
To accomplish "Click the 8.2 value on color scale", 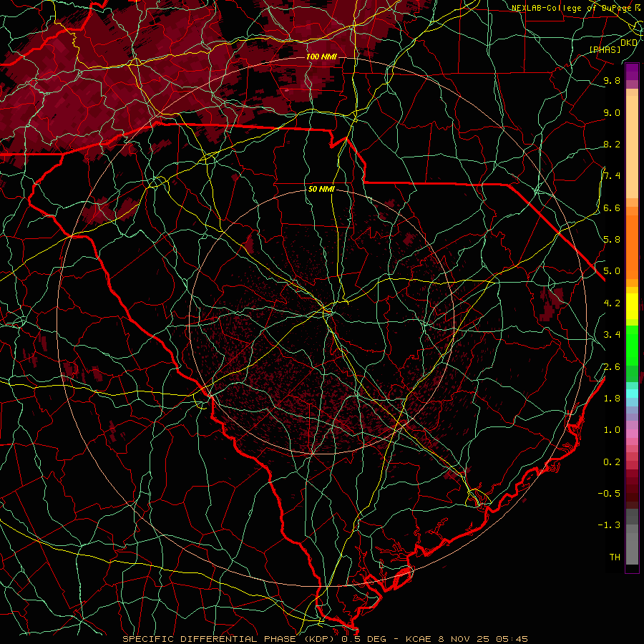I will [612, 145].
